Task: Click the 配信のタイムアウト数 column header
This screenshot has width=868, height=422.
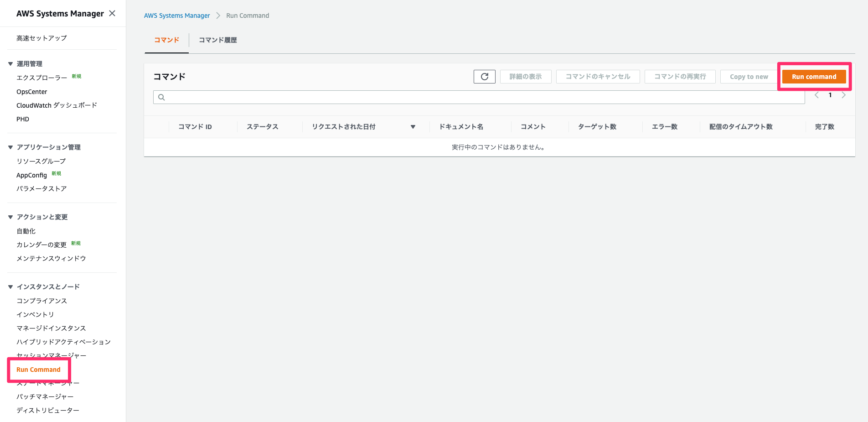Action: (741, 127)
